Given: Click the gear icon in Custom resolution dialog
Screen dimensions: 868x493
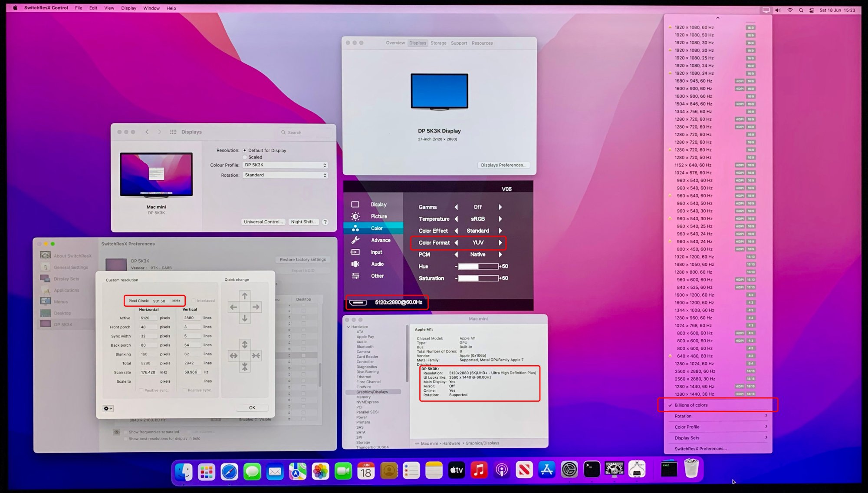Looking at the screenshot, I should [108, 408].
